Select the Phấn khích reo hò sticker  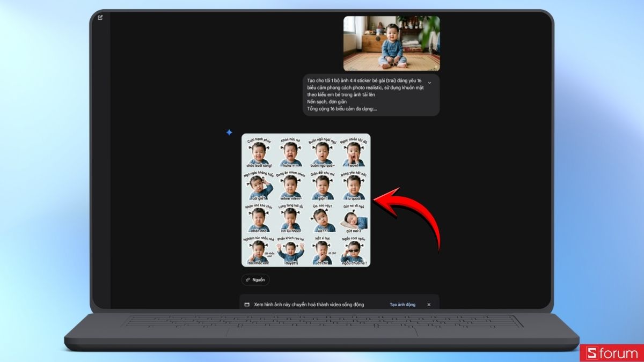[x=291, y=251]
